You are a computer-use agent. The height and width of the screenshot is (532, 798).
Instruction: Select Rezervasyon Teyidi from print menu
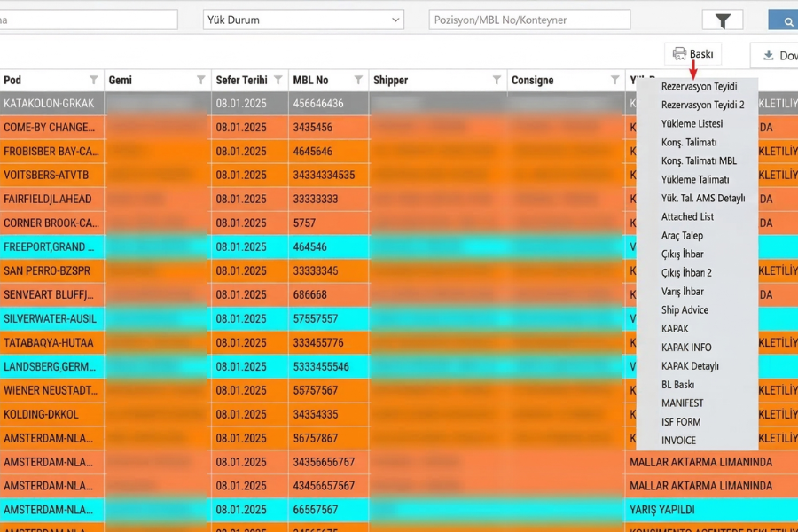[x=699, y=87]
